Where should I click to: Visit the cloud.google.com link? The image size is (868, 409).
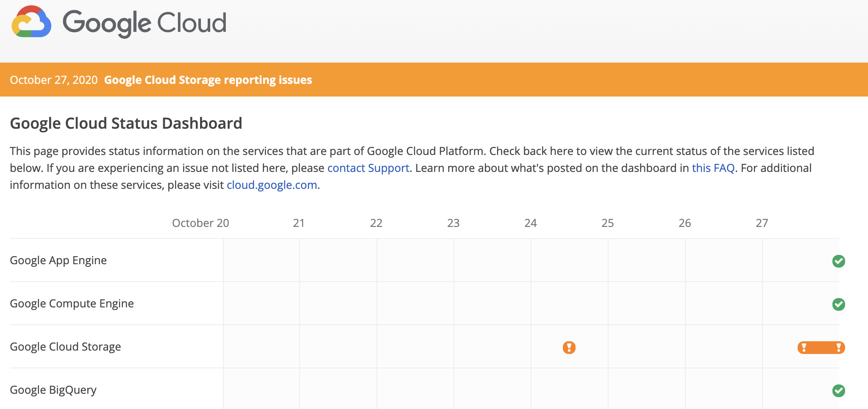(x=272, y=185)
